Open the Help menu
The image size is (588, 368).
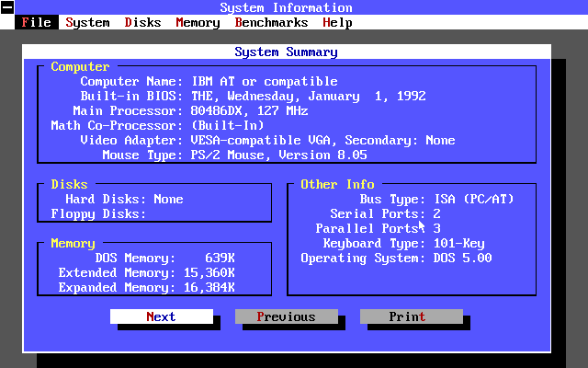pos(337,22)
